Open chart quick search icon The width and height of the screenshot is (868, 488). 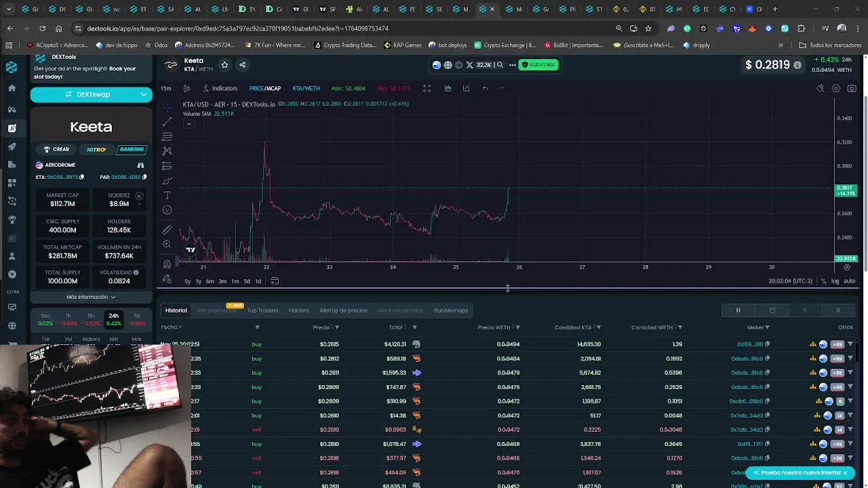point(820,88)
